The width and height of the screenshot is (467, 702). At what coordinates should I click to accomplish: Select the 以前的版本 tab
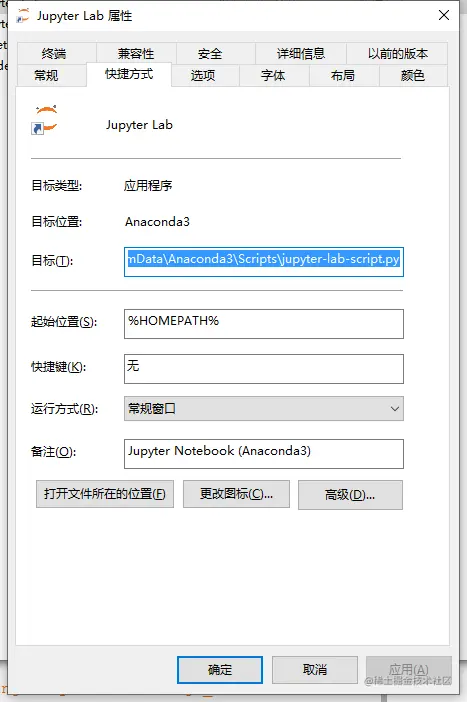[397, 54]
